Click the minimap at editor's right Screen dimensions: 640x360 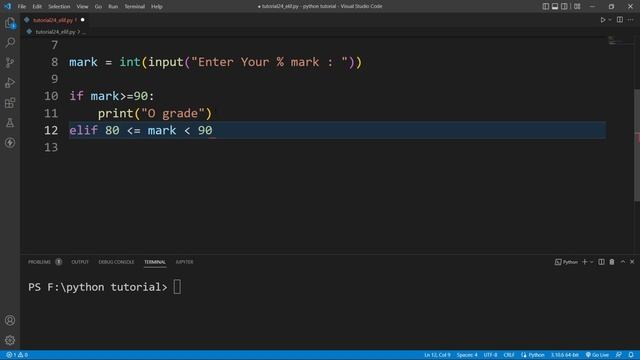(620, 40)
